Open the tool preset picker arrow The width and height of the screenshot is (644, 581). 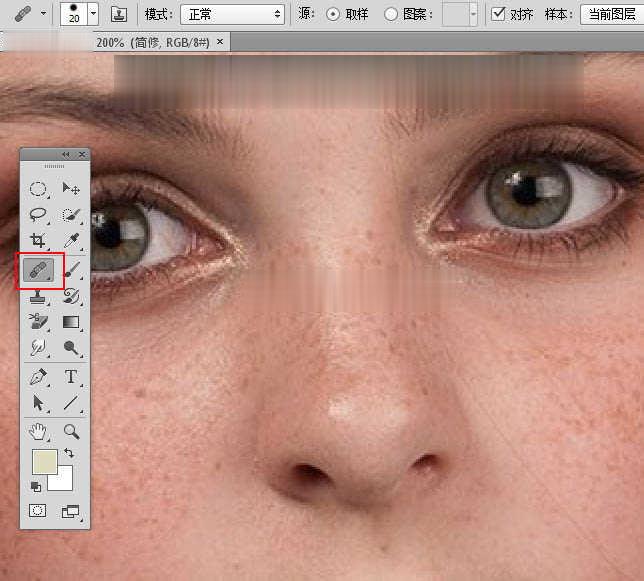[x=43, y=14]
